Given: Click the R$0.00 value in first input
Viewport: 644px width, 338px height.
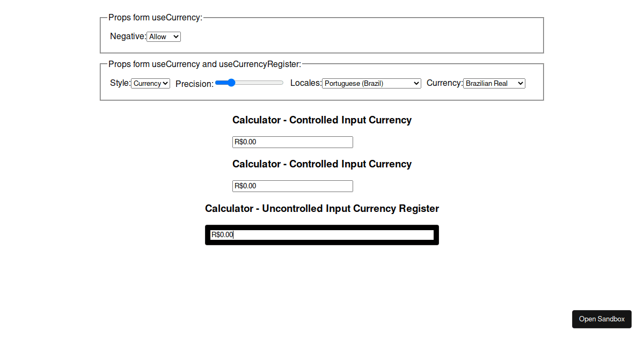Looking at the screenshot, I should coord(245,142).
